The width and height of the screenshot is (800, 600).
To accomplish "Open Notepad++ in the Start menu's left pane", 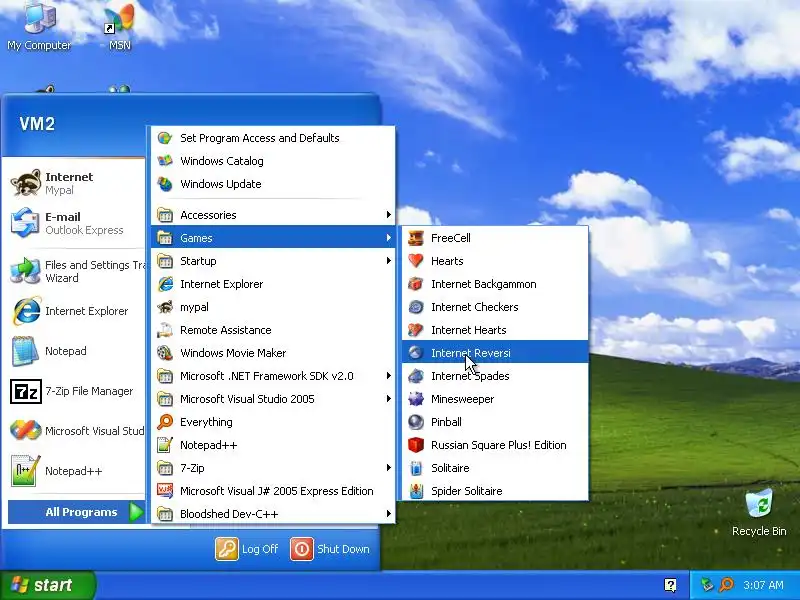I will coord(74,471).
